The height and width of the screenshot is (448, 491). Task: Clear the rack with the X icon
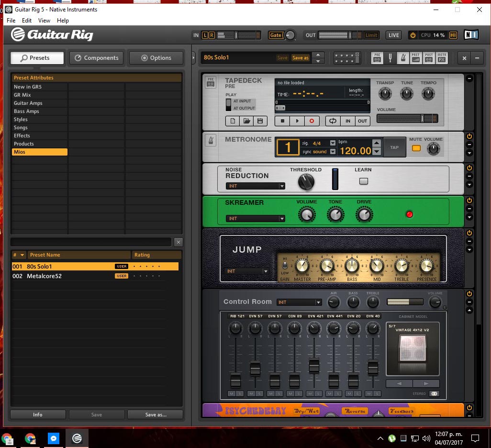pyautogui.click(x=464, y=58)
